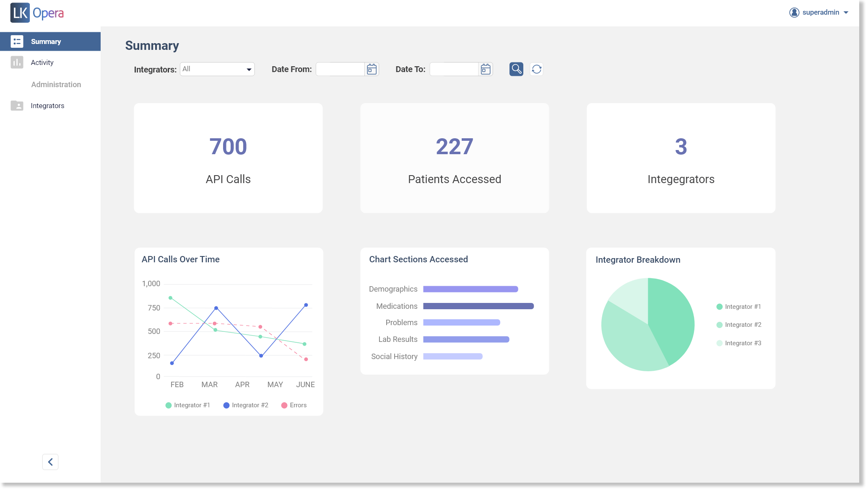Run the search with magnifier button
This screenshot has height=494, width=868.
pos(516,69)
